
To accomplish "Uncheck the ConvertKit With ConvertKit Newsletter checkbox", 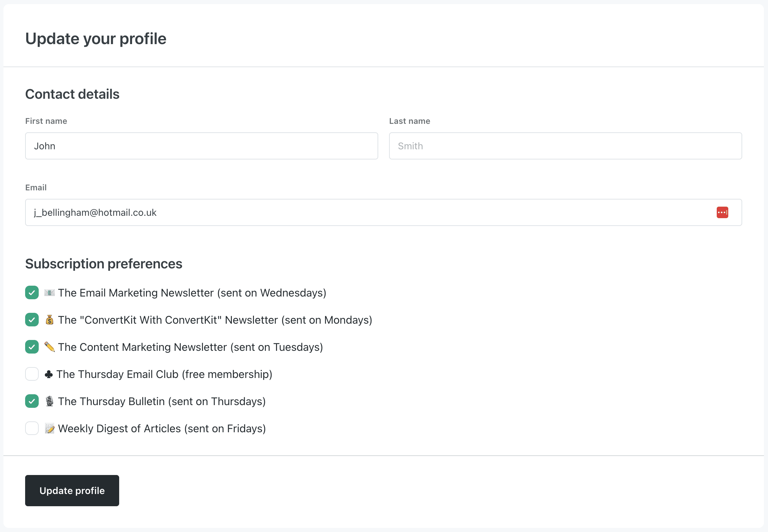I will 32,320.
